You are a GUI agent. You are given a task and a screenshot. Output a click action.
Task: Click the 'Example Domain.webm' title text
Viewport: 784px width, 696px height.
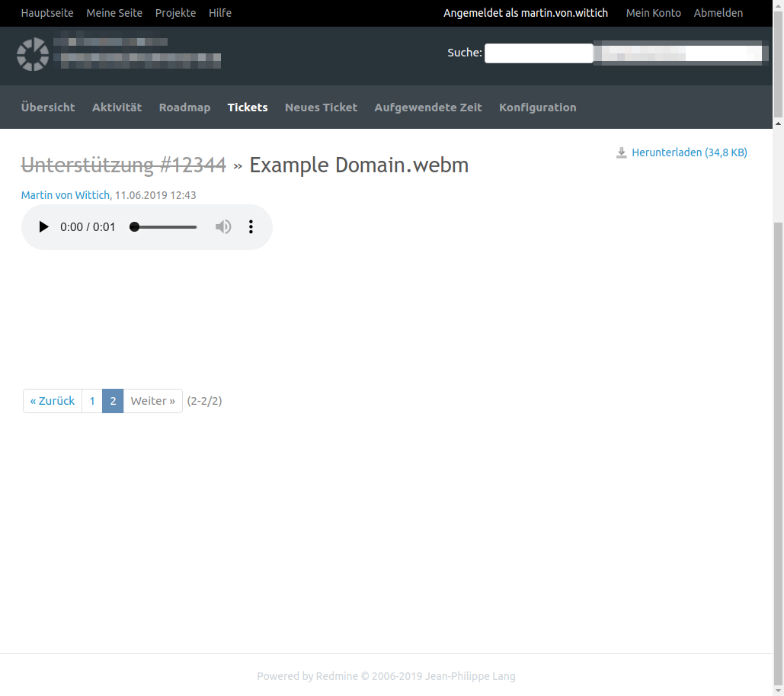[x=359, y=165]
